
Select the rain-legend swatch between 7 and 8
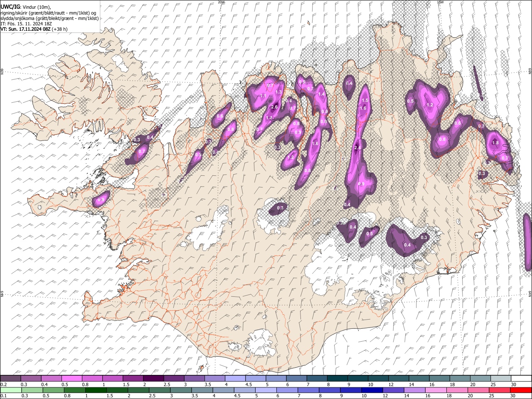point(308,390)
